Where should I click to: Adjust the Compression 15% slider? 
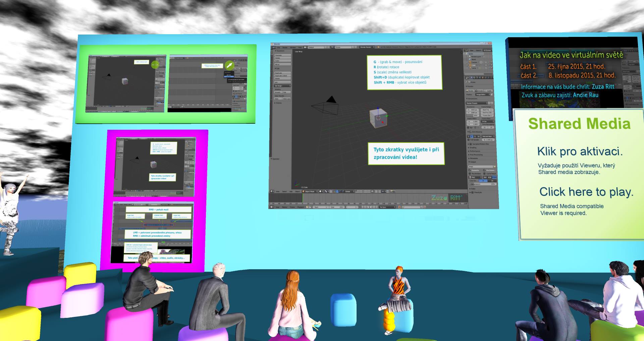coord(482,184)
